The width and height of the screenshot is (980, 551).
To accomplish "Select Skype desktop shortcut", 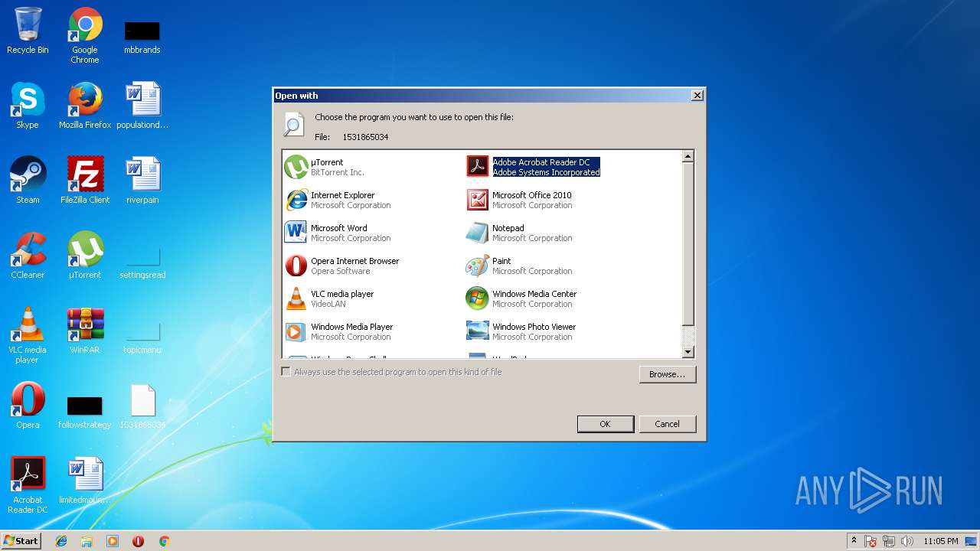I will coord(28,106).
